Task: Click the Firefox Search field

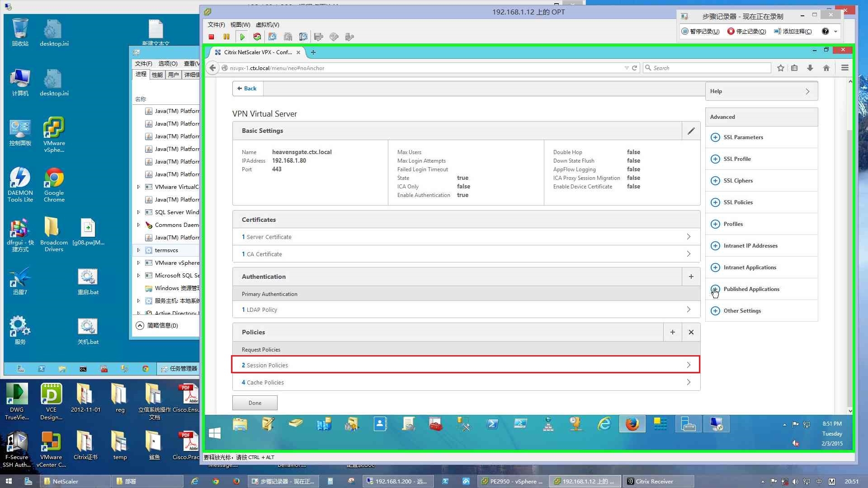Action: (x=707, y=68)
